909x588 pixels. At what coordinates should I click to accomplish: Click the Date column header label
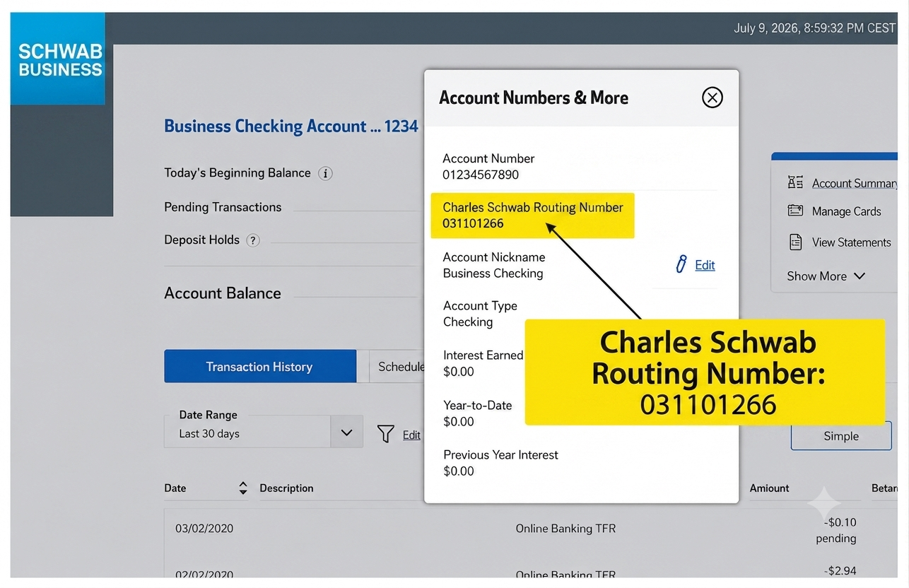(x=175, y=488)
